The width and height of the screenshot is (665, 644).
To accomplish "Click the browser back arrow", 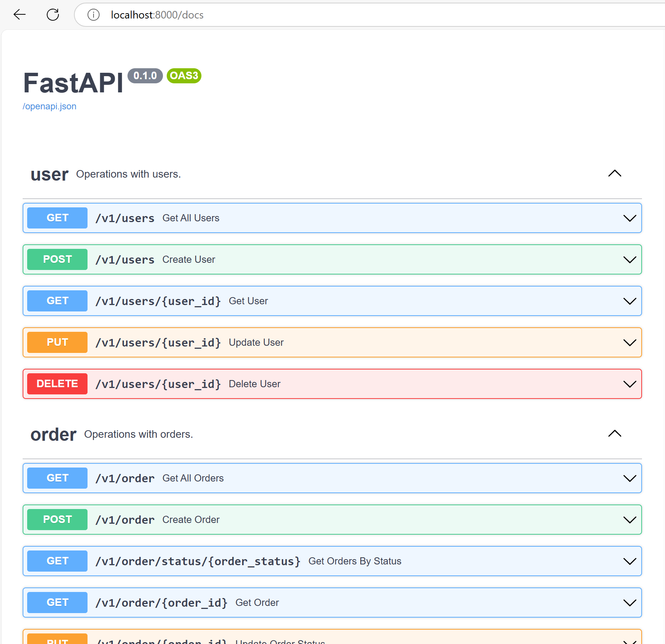I will (19, 15).
